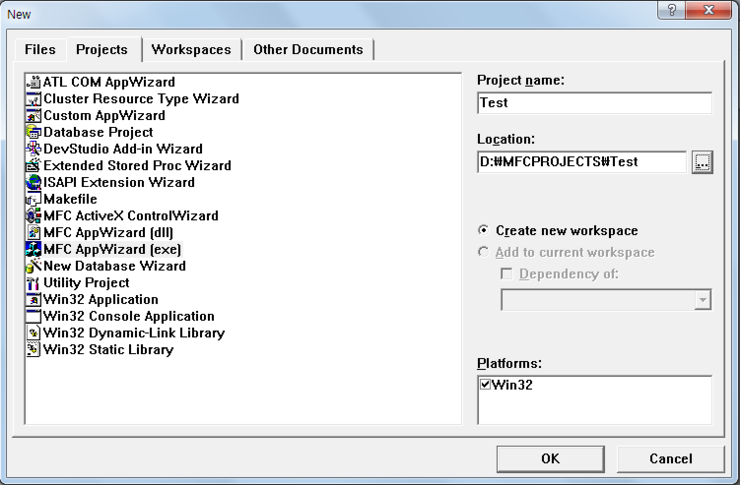The height and width of the screenshot is (485, 740).
Task: Pick the "Custom AppWizard" text row
Action: tap(104, 116)
